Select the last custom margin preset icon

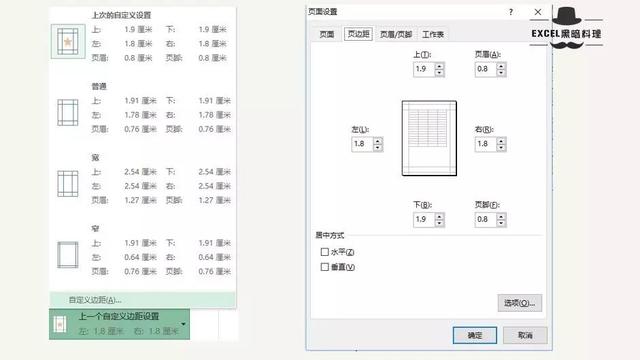(68, 41)
